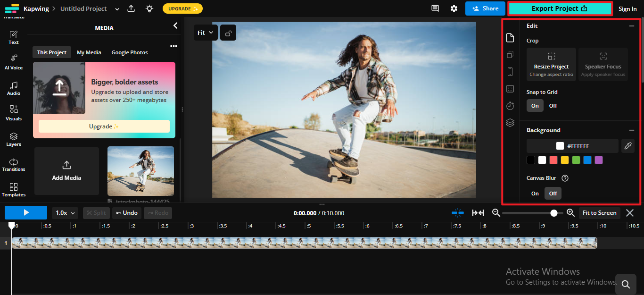Viewport: 644px width, 295px height.
Task: Enable Canvas Blur
Action: pos(535,193)
